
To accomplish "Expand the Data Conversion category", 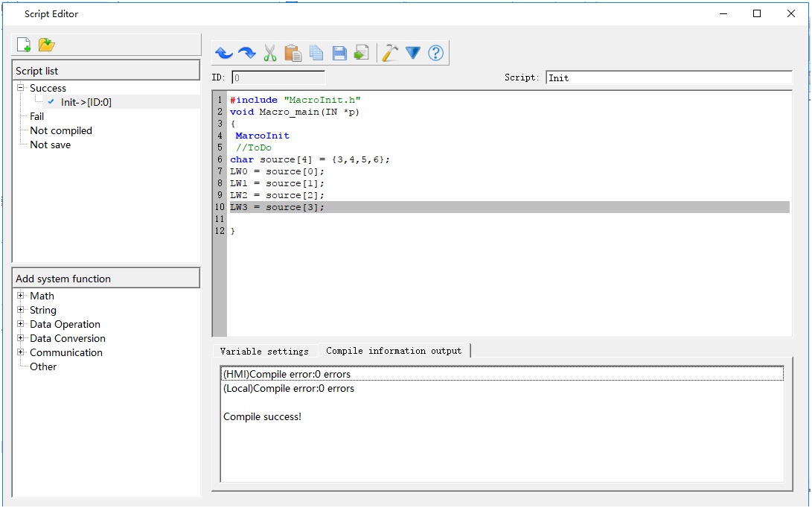I will click(21, 338).
